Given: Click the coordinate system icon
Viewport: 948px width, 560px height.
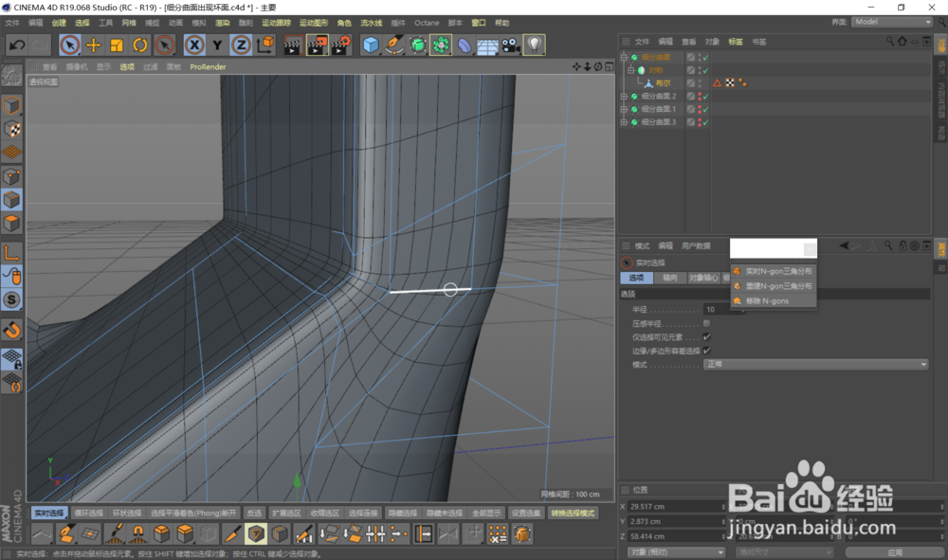Looking at the screenshot, I should pos(265,45).
